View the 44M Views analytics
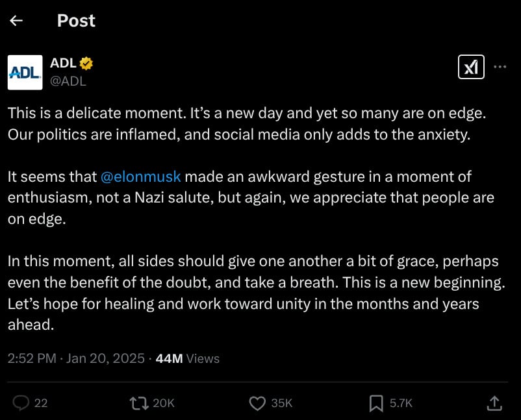The image size is (521, 420). pyautogui.click(x=188, y=358)
